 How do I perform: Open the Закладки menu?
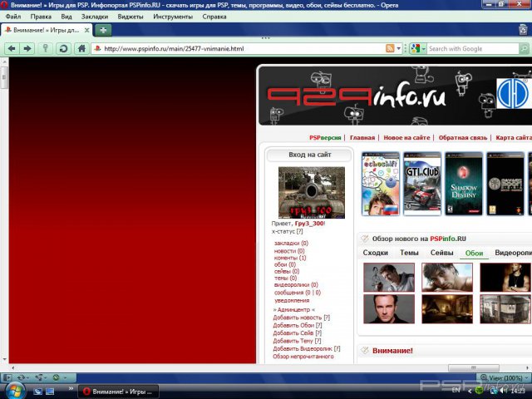[x=94, y=17]
